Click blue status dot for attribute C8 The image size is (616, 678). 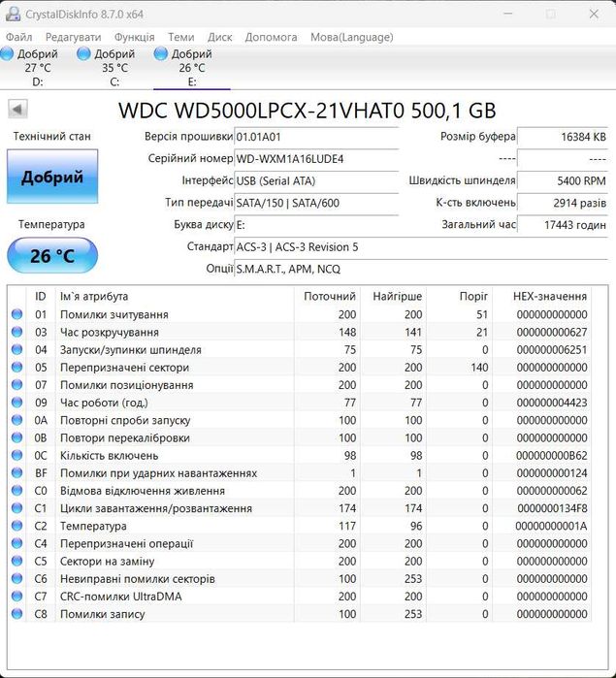tap(16, 614)
